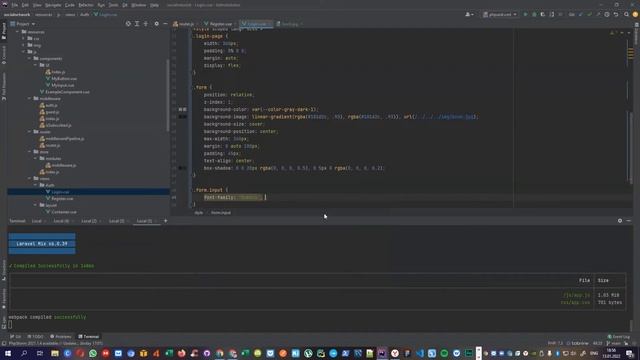
Task: Select opened file in Project panel
Action: coord(128,24)
